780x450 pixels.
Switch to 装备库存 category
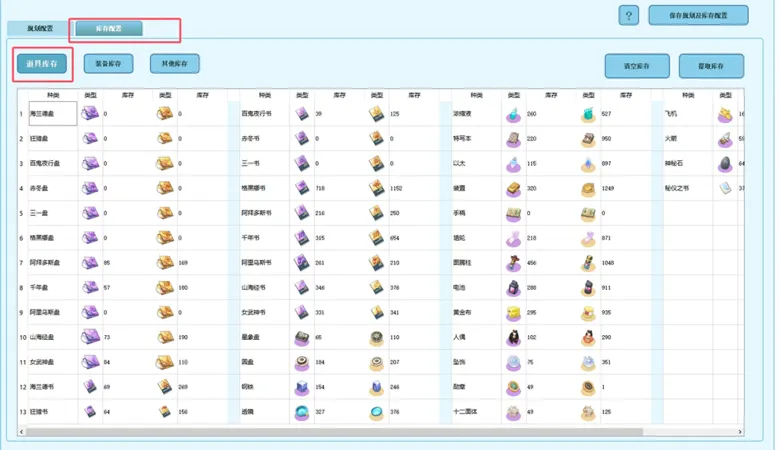pos(108,64)
